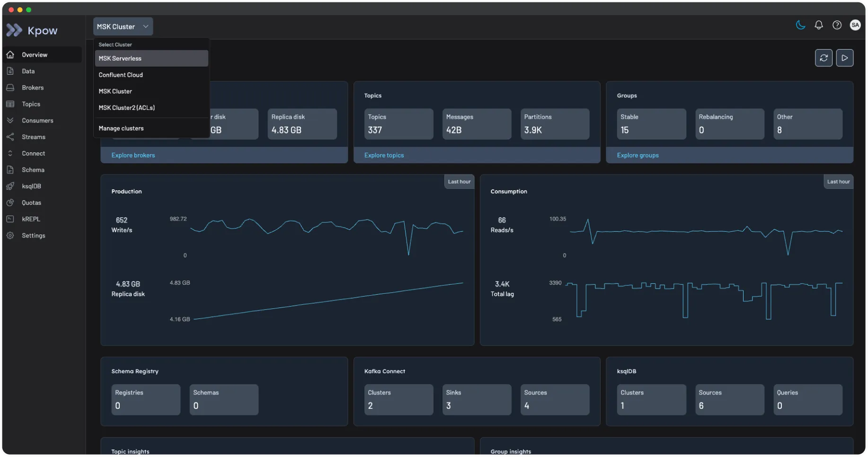Click the 66 Reads/s value
This screenshot has width=868, height=457.
[502, 220]
